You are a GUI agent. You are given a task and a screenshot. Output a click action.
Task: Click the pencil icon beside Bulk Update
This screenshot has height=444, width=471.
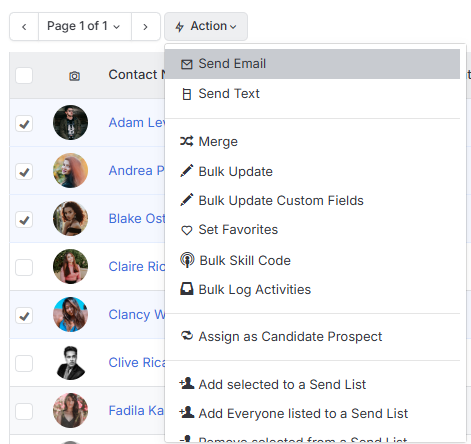[x=187, y=171]
